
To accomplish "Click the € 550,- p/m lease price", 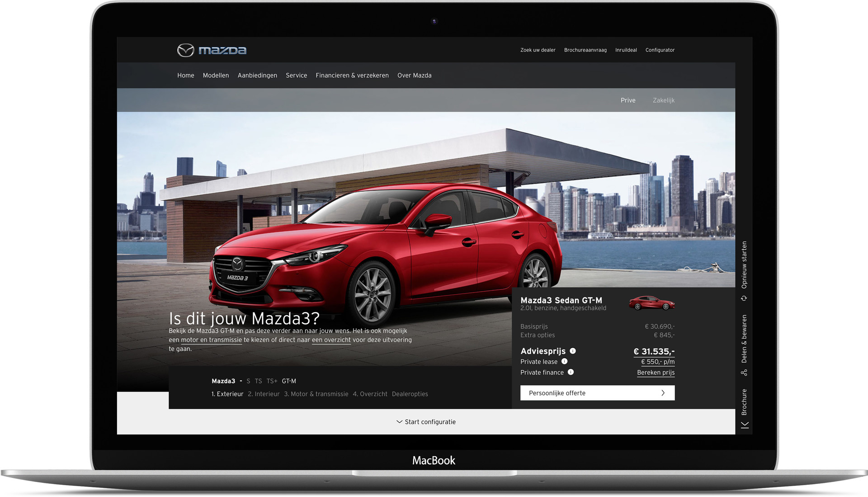I will (658, 362).
